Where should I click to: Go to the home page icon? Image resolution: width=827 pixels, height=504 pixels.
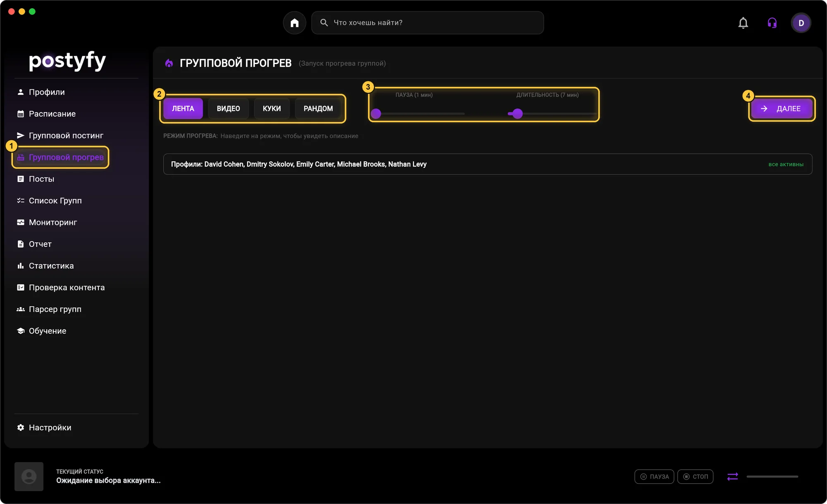click(294, 23)
